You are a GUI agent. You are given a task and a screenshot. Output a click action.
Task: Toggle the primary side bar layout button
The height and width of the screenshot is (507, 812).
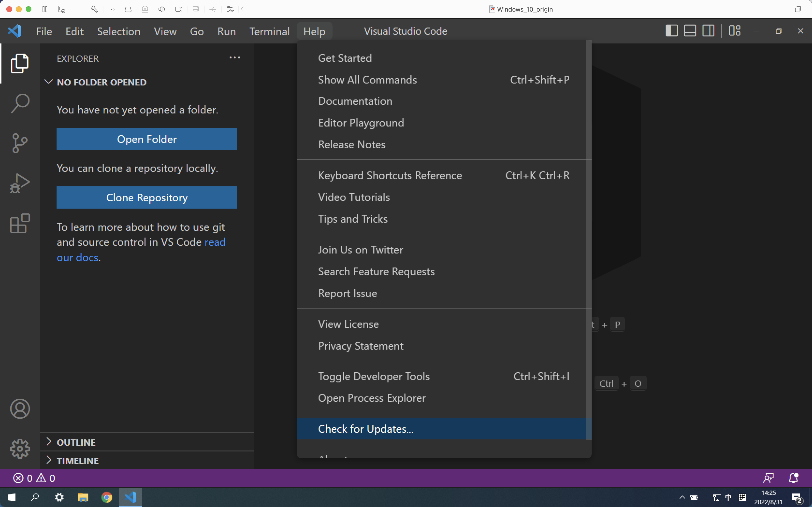pyautogui.click(x=671, y=31)
